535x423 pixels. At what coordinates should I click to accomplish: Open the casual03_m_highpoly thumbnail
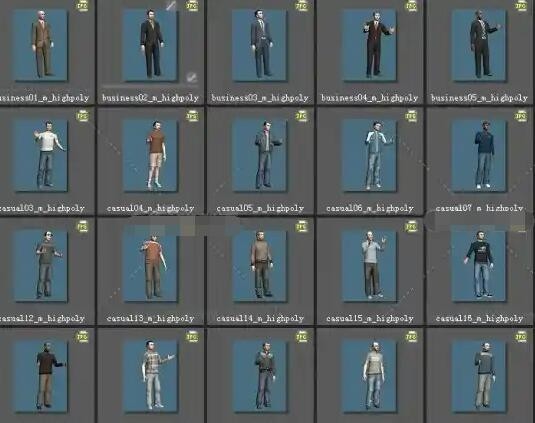tap(41, 156)
